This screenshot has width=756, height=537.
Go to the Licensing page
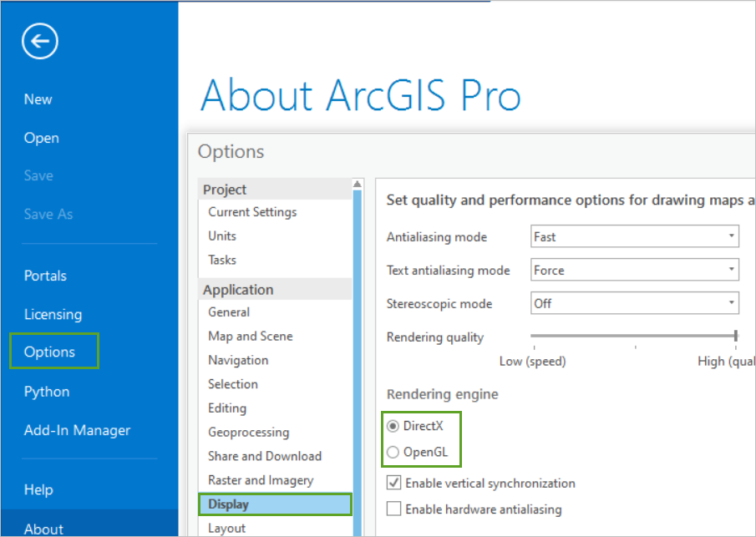(53, 314)
